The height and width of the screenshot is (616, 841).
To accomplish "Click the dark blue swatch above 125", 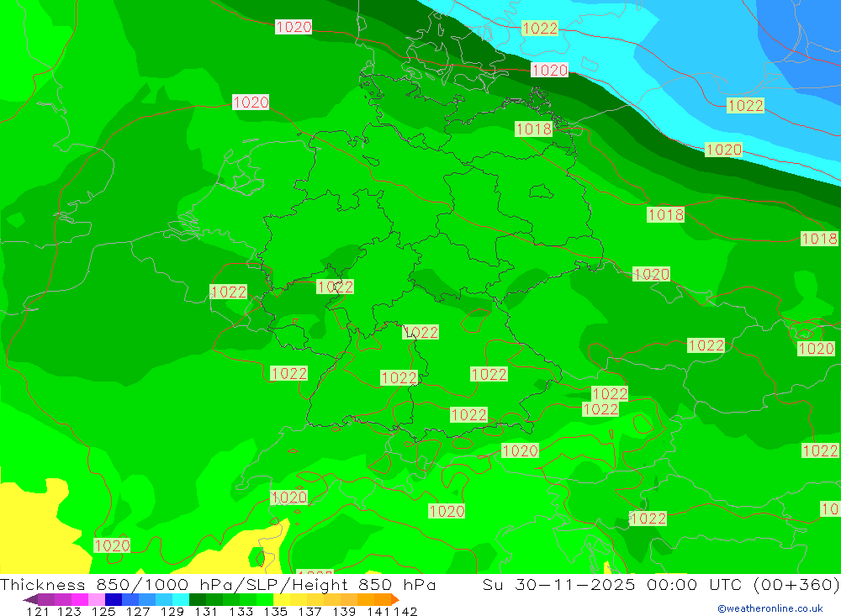I will (114, 599).
